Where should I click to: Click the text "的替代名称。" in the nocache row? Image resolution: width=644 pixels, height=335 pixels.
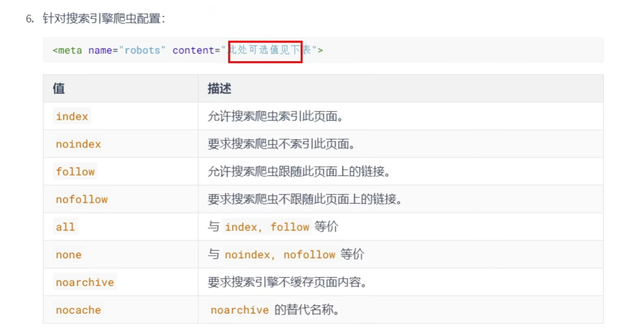click(x=307, y=310)
